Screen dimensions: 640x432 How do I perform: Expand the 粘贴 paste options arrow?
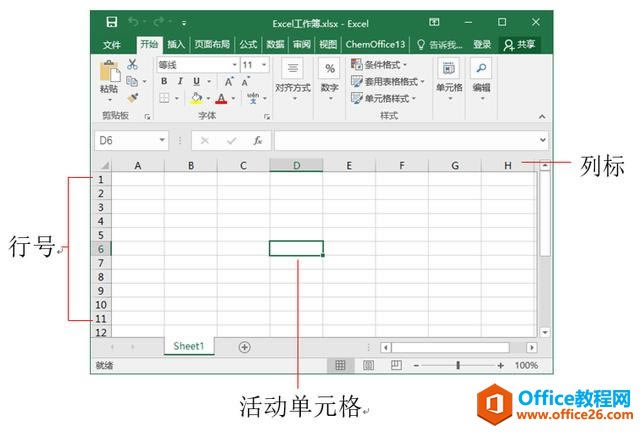[x=109, y=100]
